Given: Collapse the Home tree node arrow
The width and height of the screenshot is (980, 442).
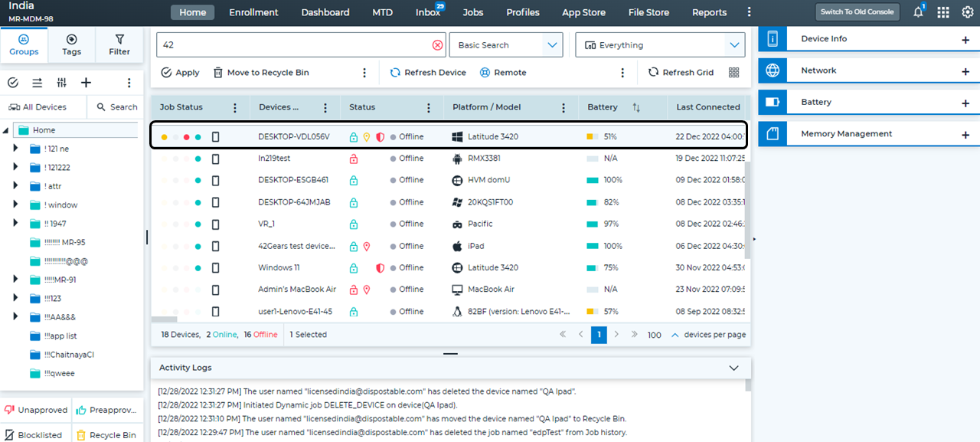Looking at the screenshot, I should (x=6, y=130).
